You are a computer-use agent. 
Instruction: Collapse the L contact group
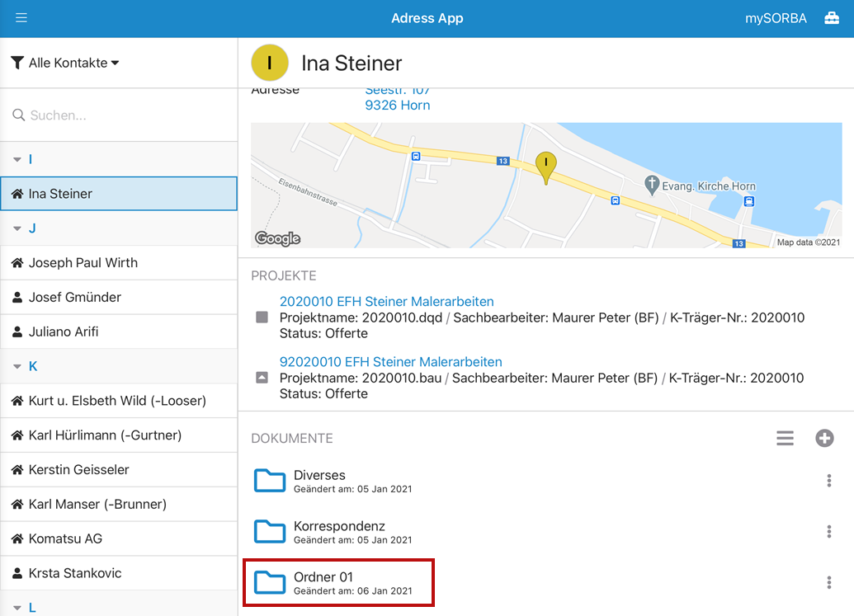point(17,608)
